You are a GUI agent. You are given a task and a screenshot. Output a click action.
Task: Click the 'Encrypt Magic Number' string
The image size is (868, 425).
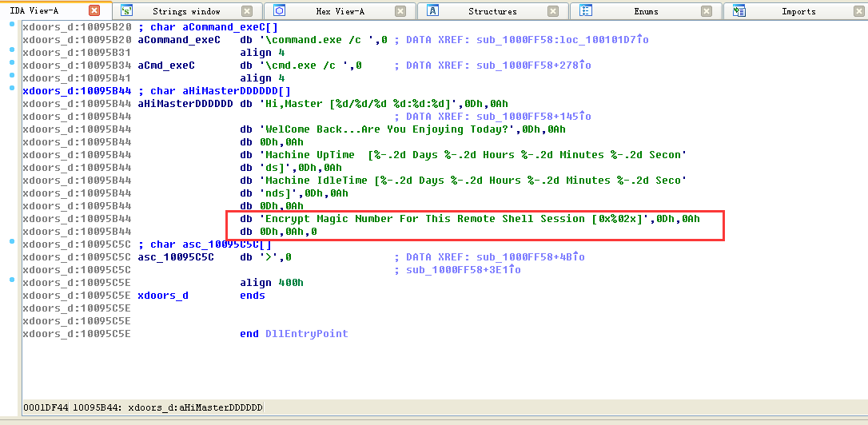click(454, 219)
